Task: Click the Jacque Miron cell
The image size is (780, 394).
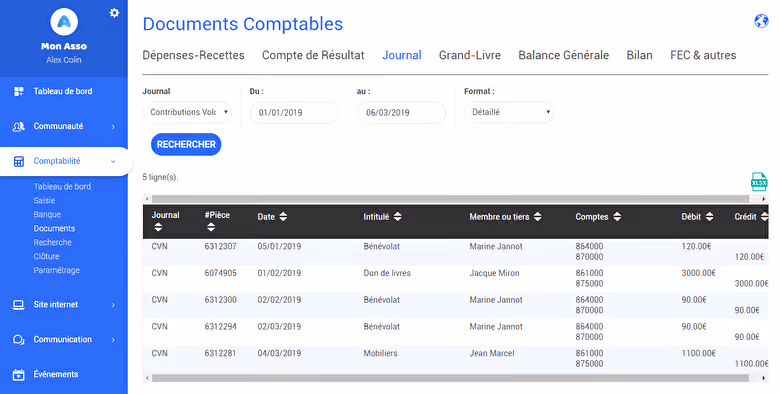Action: tap(494, 273)
